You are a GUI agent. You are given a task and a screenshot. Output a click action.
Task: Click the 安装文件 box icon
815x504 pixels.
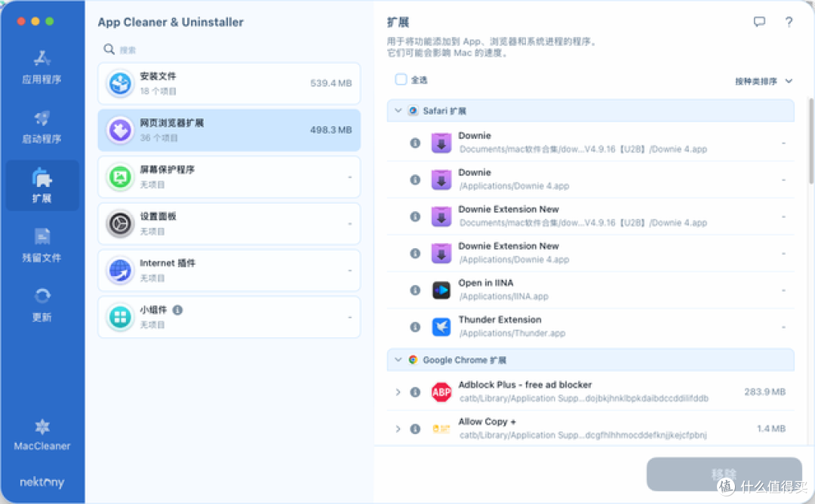tap(120, 83)
